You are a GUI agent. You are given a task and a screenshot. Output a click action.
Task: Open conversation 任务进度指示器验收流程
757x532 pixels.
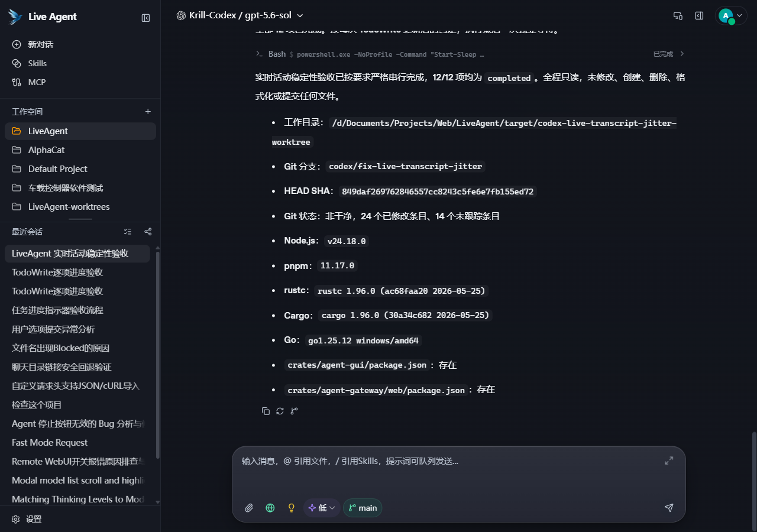(x=77, y=310)
